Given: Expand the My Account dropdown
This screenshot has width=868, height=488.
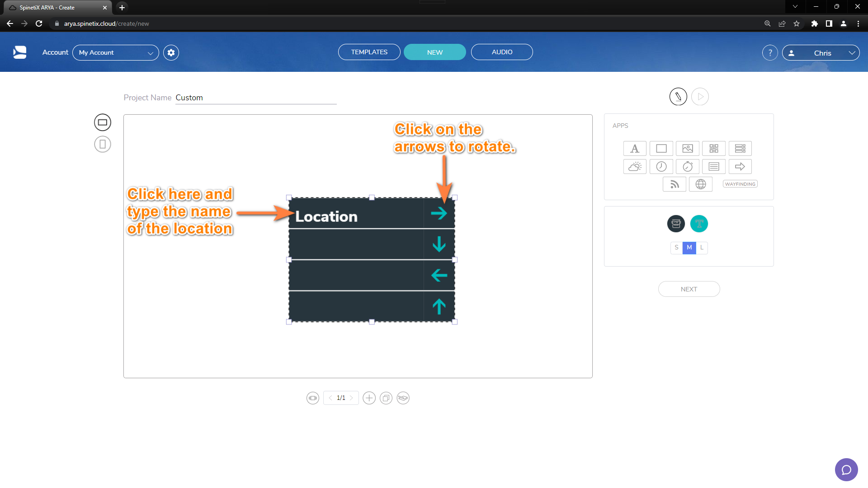Looking at the screenshot, I should pos(151,52).
